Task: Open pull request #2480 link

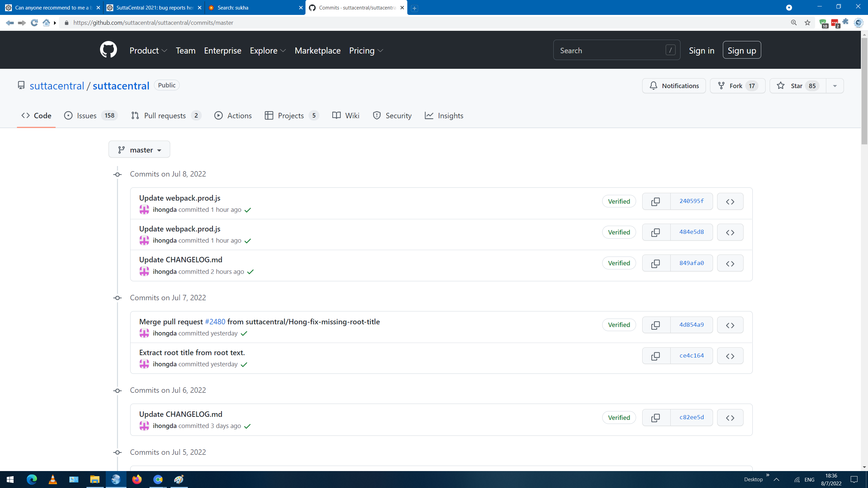Action: tap(215, 322)
